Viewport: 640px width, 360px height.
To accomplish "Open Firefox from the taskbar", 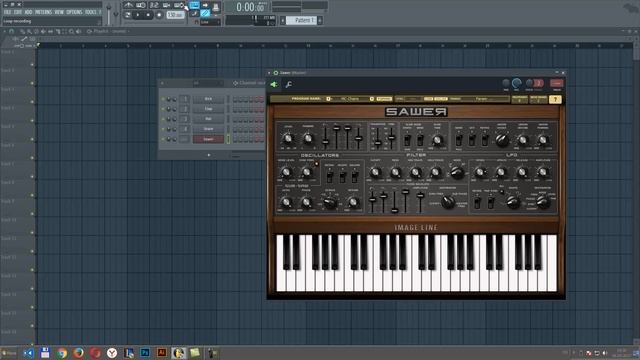I will point(78,353).
